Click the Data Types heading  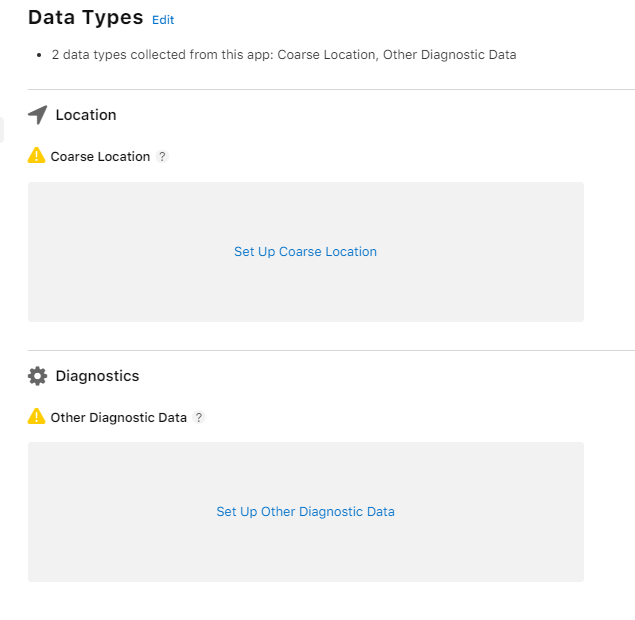click(85, 18)
